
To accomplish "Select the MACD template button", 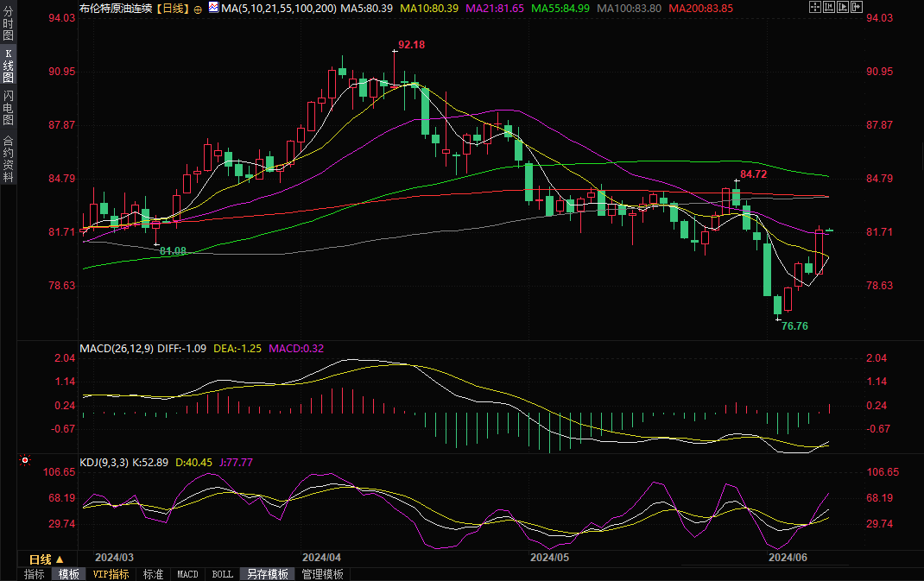I will click(x=187, y=574).
